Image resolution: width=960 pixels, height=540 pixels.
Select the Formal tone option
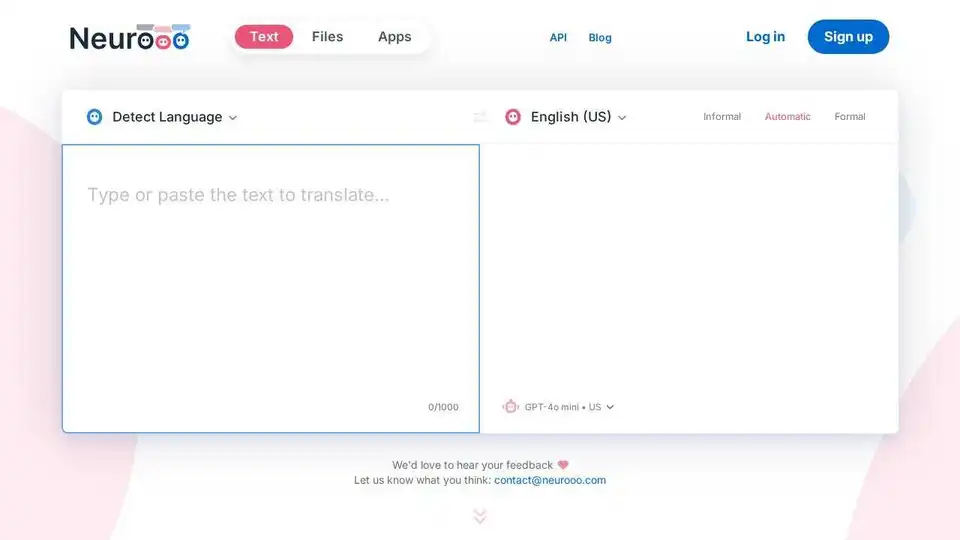point(850,116)
